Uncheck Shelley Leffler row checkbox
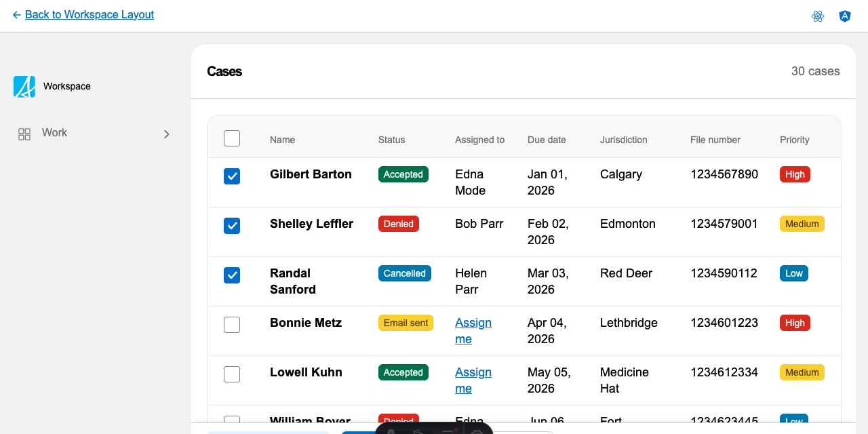 point(232,226)
